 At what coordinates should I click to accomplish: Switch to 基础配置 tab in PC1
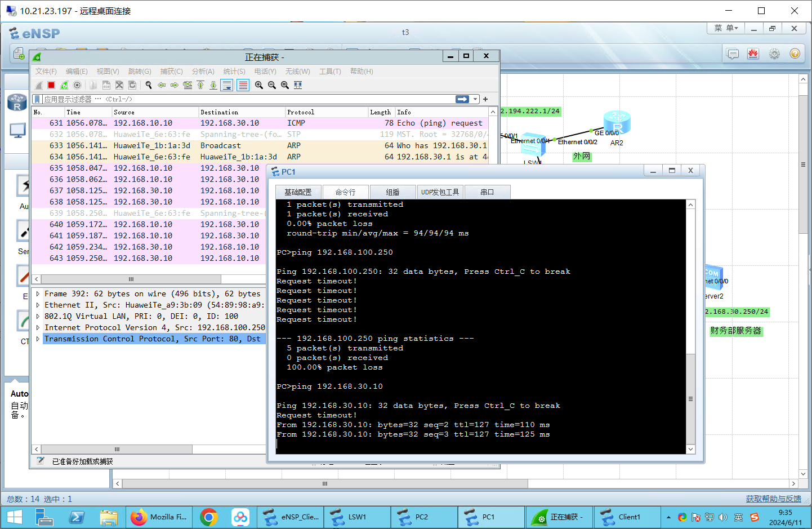pyautogui.click(x=298, y=192)
